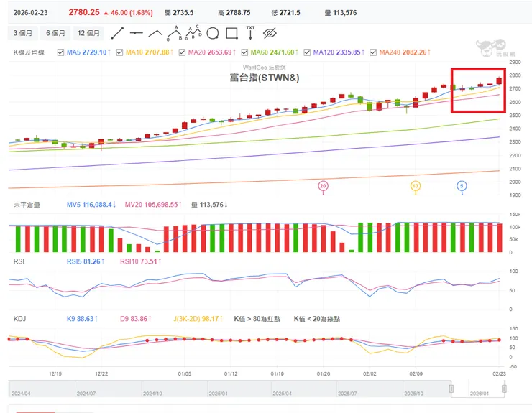Select the ABCD wave drawing tool
Image resolution: width=532 pixels, height=413 pixels.
tap(193, 33)
